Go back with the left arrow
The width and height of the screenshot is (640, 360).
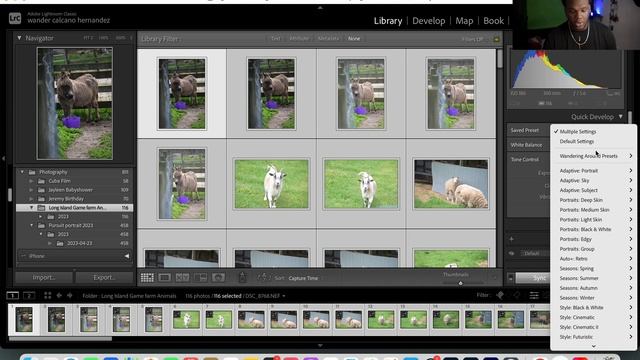point(59,295)
